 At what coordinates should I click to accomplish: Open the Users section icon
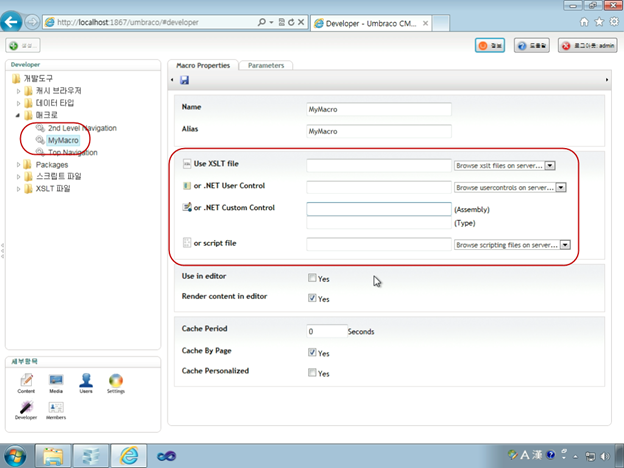(x=86, y=383)
